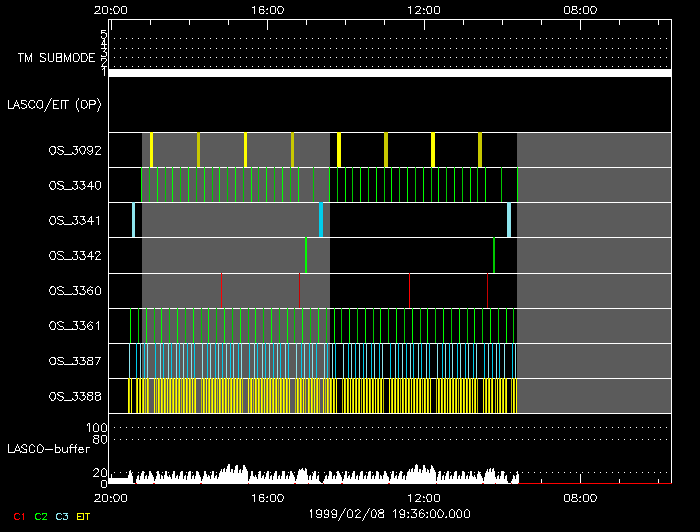Click the OS_3387 row label
The height and width of the screenshot is (532, 700).
point(75,361)
